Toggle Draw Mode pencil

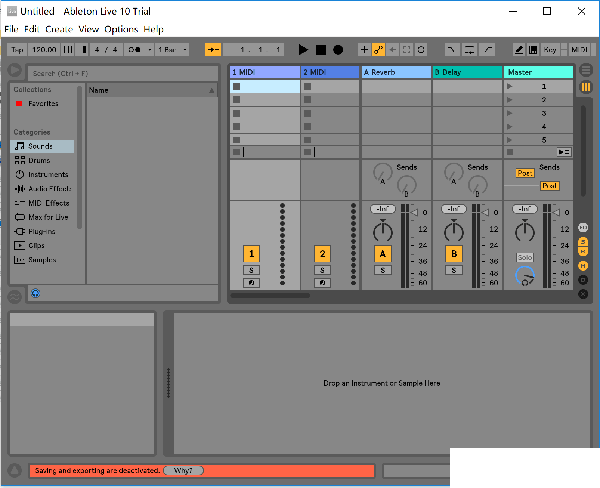[x=519, y=50]
